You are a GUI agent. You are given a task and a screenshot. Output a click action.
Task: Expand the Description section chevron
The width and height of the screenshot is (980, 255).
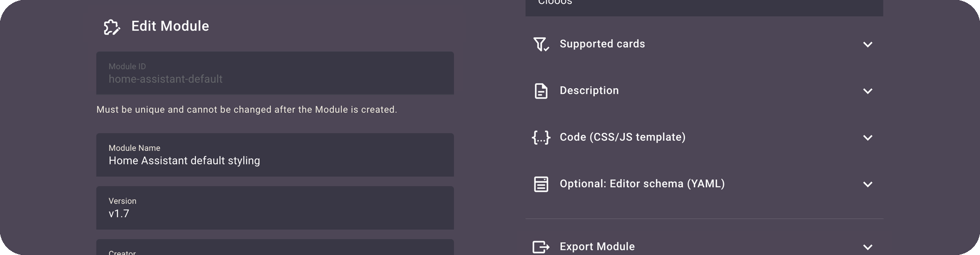click(868, 91)
